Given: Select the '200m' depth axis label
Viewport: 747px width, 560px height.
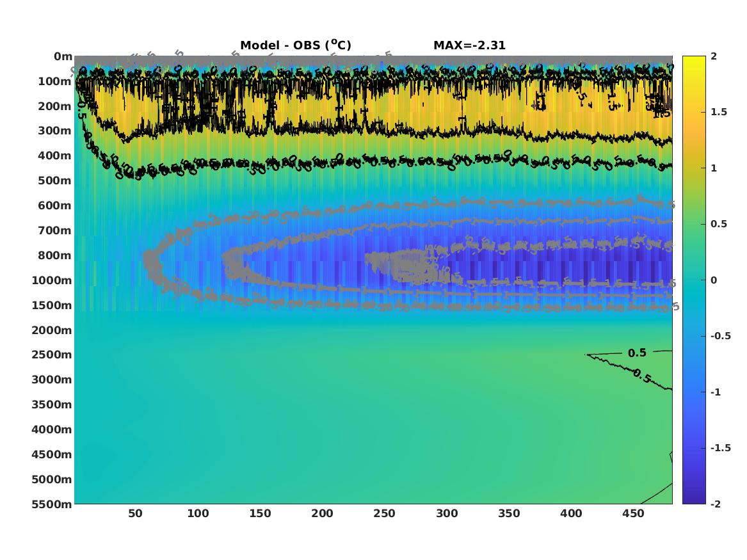Looking at the screenshot, I should (55, 106).
